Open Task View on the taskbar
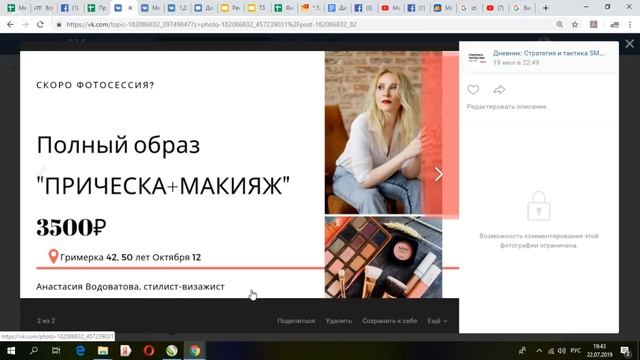The image size is (640, 360). 56,350
